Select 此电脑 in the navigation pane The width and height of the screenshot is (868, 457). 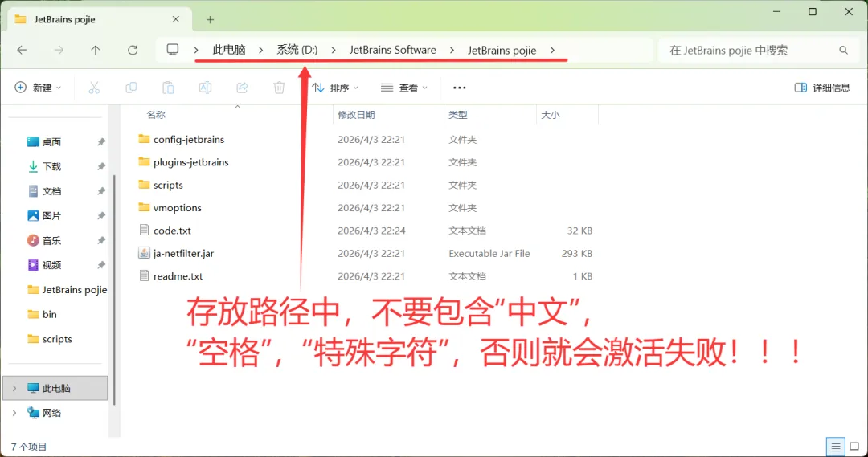coord(55,388)
